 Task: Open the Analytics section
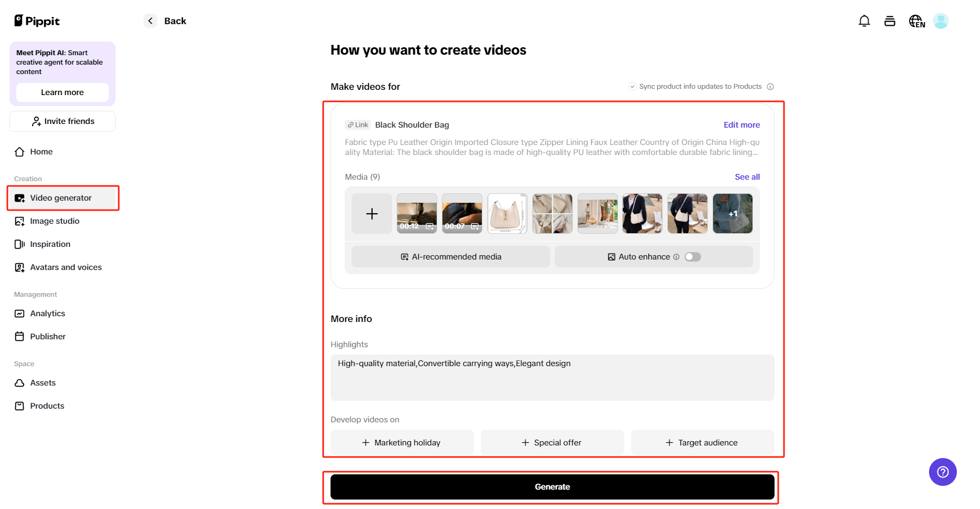coord(47,313)
